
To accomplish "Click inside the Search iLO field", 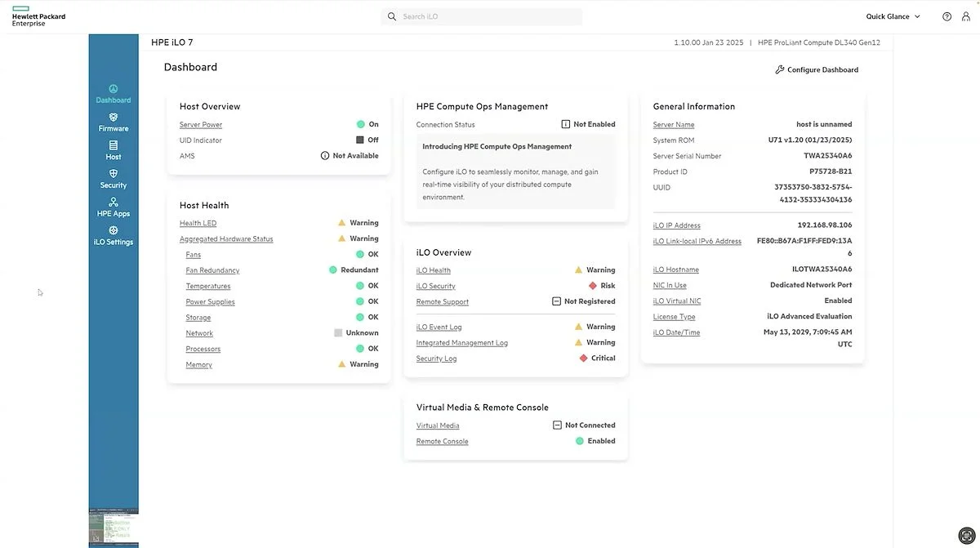I will (482, 16).
